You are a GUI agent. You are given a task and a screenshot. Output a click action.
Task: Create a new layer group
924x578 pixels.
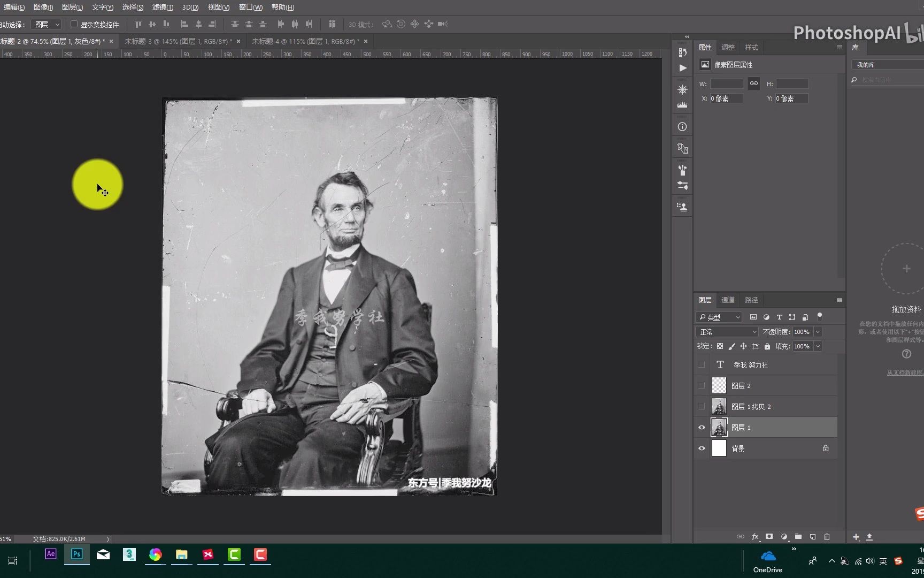click(x=798, y=536)
